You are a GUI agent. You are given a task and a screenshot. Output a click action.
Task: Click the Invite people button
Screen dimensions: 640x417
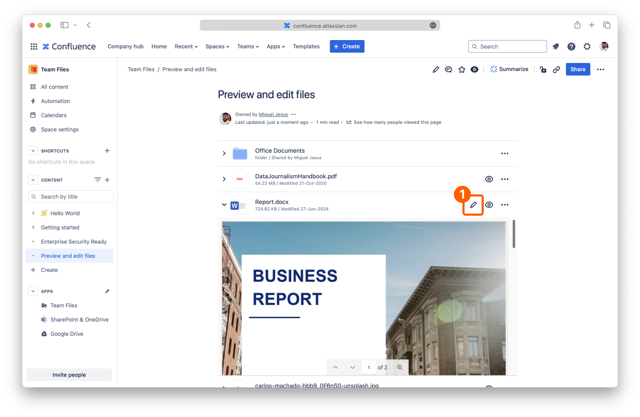click(x=69, y=374)
